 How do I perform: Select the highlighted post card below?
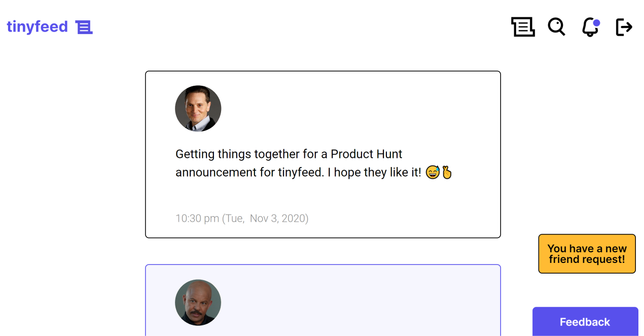click(323, 300)
